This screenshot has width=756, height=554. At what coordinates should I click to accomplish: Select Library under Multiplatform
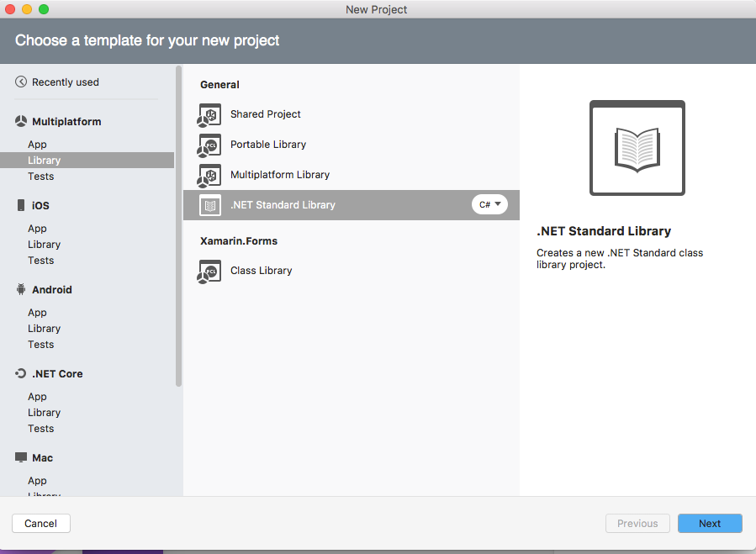point(87,161)
